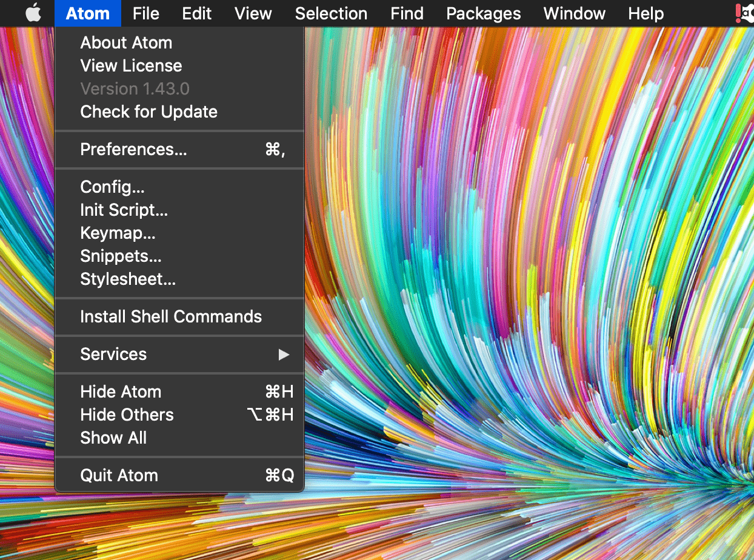Select Init Script... menu item
This screenshot has width=754, height=560.
(x=124, y=210)
